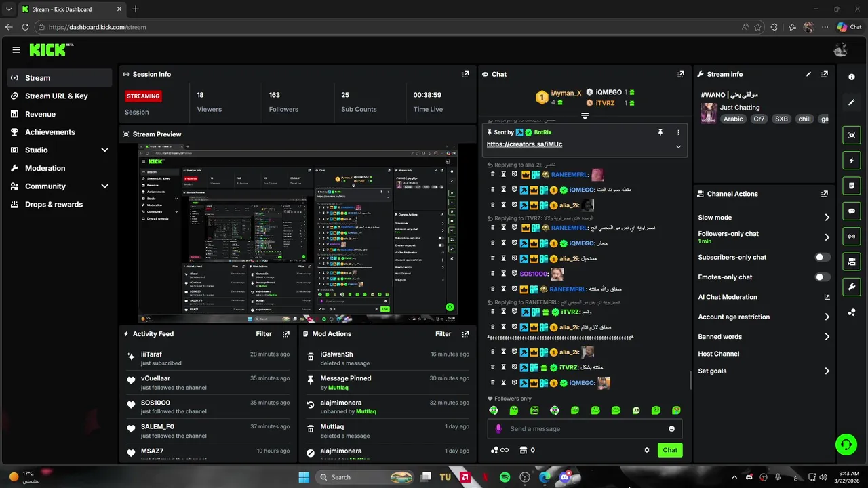
Task: Click the green Chat send button
Action: [x=670, y=450]
